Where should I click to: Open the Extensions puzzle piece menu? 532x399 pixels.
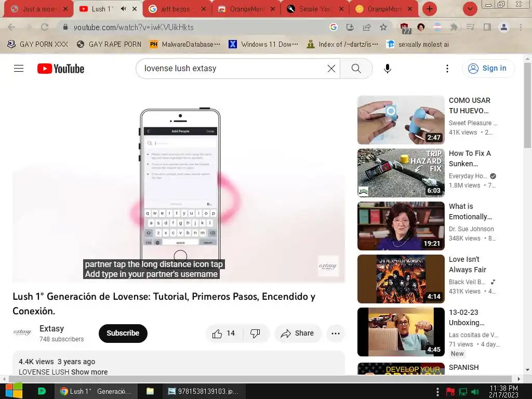point(454,27)
